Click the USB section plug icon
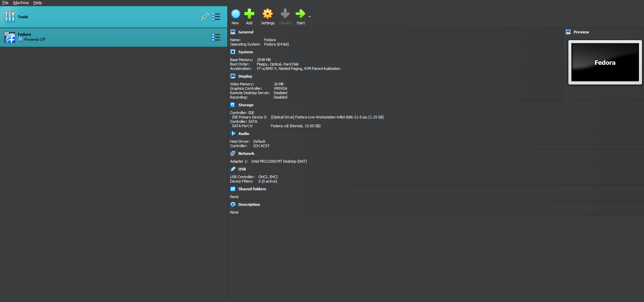 pyautogui.click(x=233, y=169)
